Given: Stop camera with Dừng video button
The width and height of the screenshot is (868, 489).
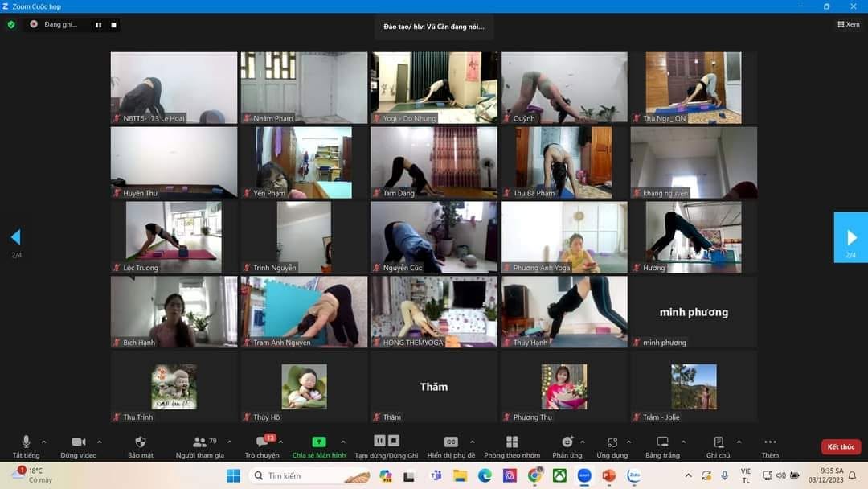Looking at the screenshot, I should (78, 447).
